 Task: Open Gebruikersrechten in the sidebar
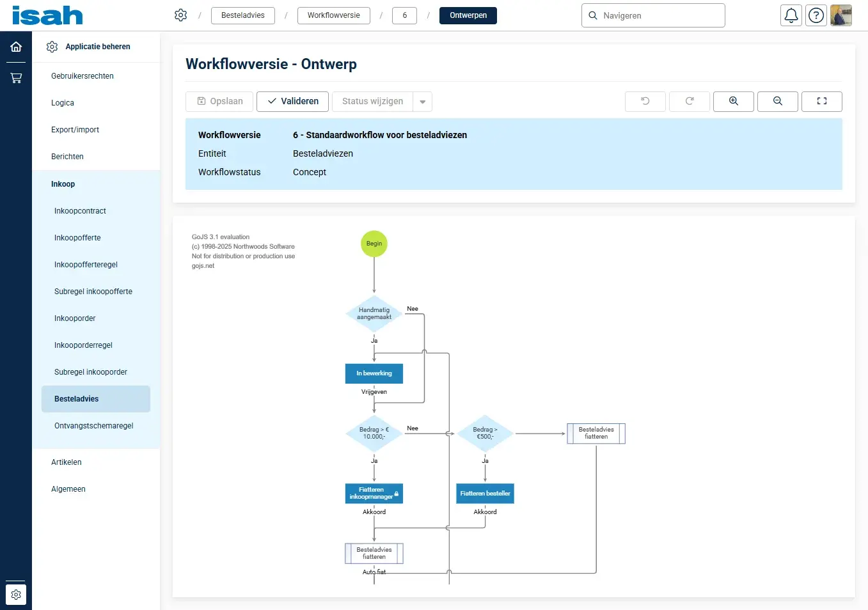pyautogui.click(x=83, y=76)
